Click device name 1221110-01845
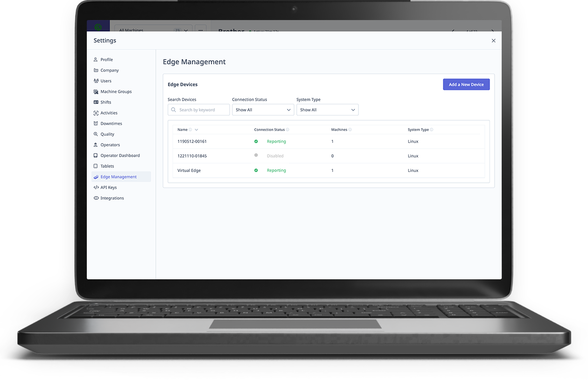Image resolution: width=588 pixels, height=380 pixels. [192, 156]
